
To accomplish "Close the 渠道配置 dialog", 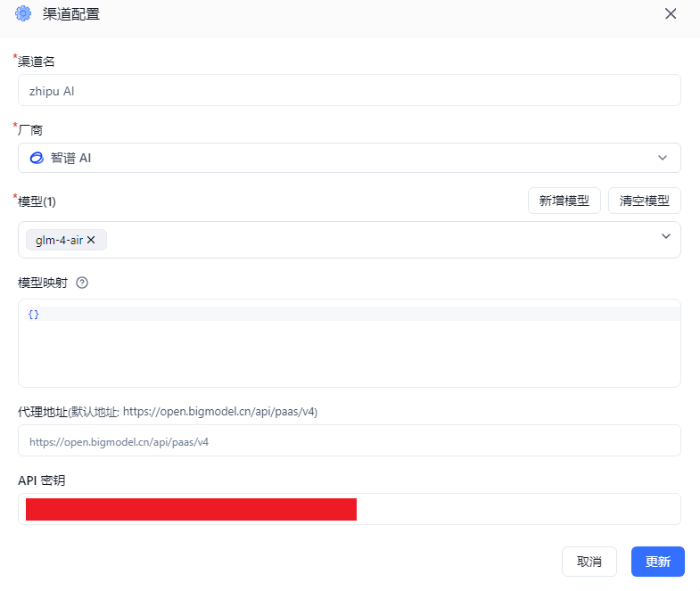I will point(671,13).
